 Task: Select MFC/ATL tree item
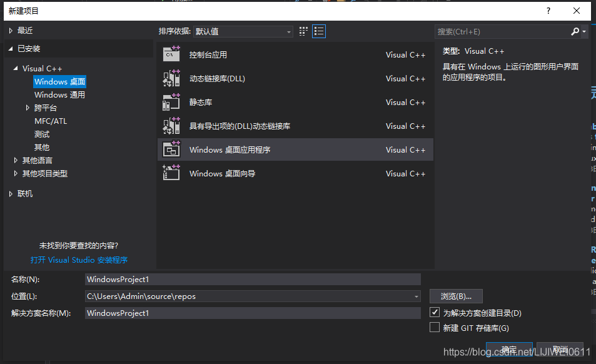pos(51,121)
